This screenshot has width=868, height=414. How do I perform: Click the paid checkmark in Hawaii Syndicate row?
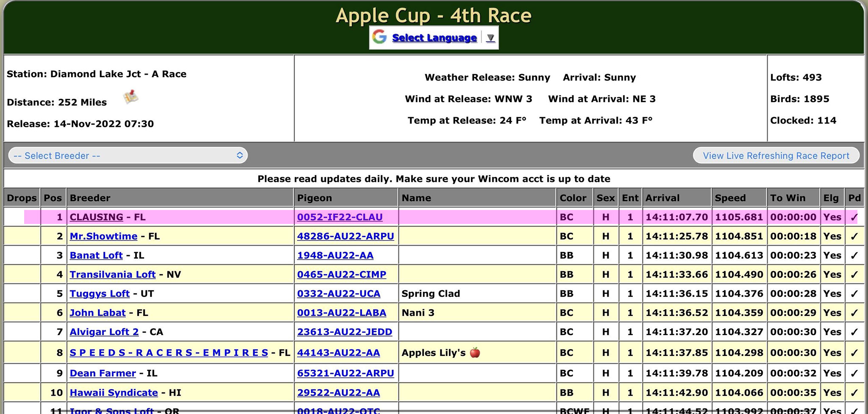coord(854,393)
